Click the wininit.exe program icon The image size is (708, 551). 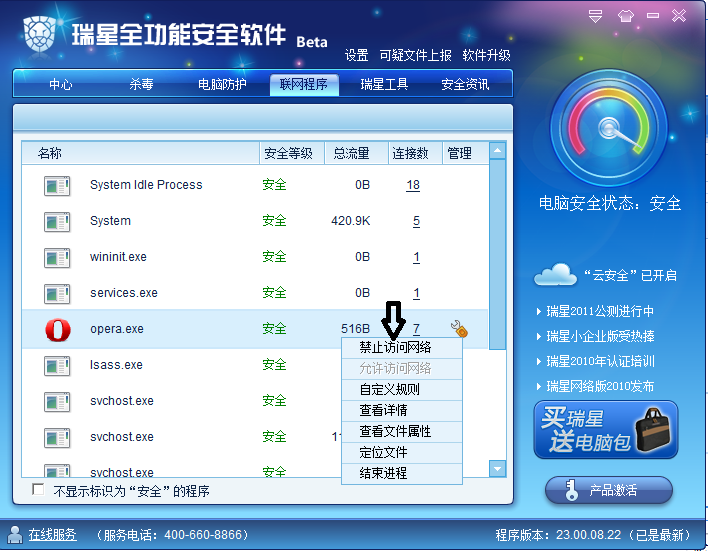57,258
